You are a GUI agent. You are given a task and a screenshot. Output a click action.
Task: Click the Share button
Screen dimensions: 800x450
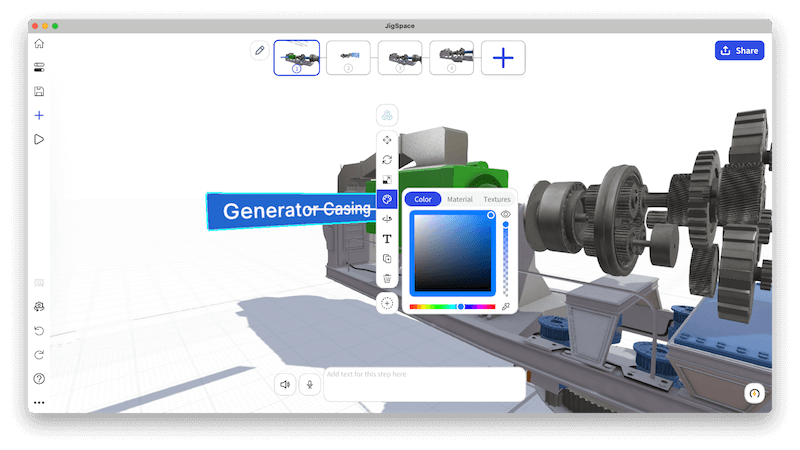pyautogui.click(x=739, y=51)
